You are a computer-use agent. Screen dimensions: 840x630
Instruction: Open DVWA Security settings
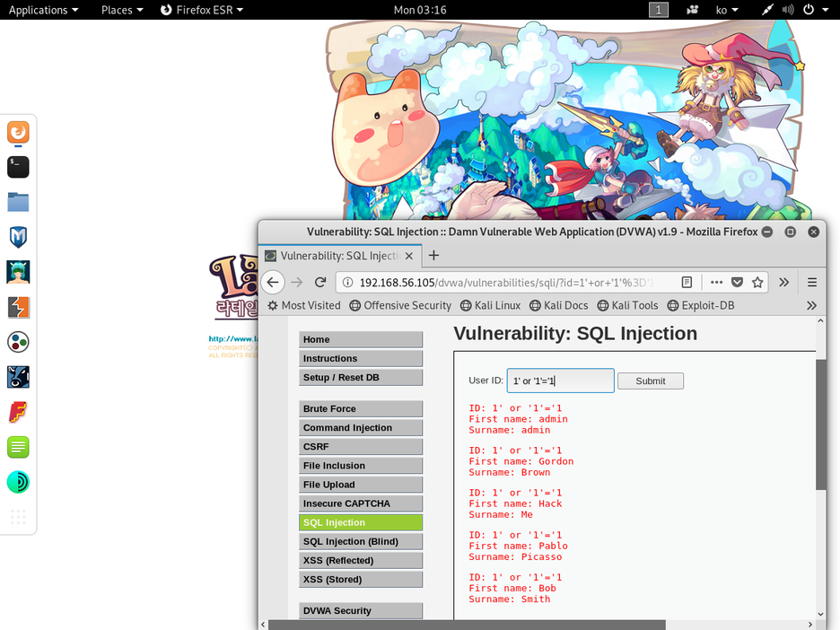click(x=361, y=611)
